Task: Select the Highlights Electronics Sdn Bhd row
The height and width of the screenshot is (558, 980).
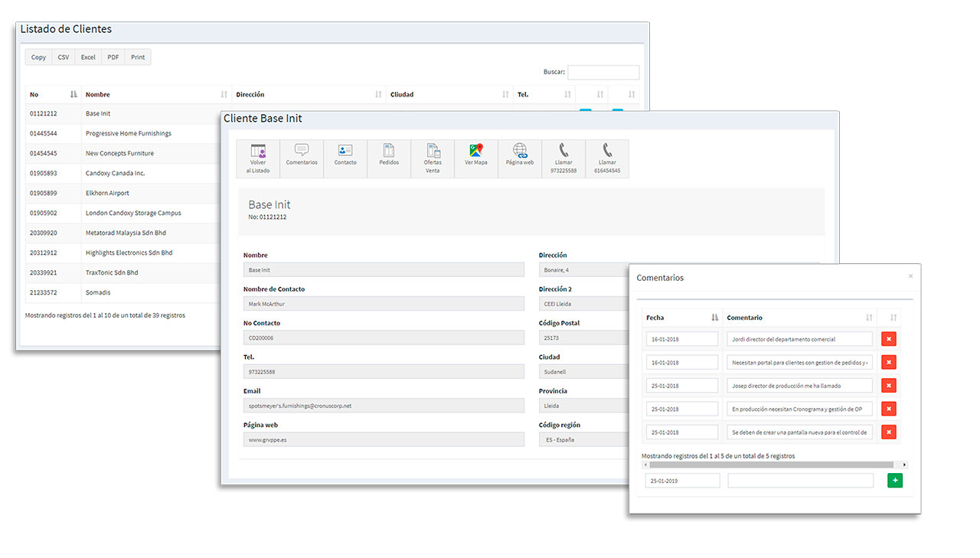Action: pos(122,253)
